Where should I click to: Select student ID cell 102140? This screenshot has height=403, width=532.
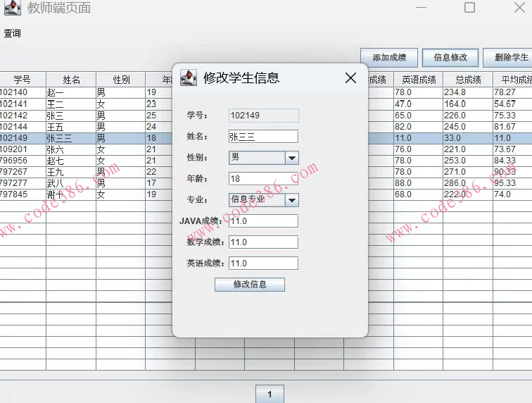click(x=23, y=92)
